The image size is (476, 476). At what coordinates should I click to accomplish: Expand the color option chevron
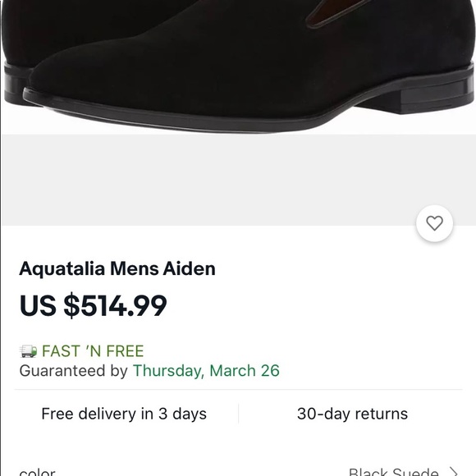pyautogui.click(x=454, y=472)
